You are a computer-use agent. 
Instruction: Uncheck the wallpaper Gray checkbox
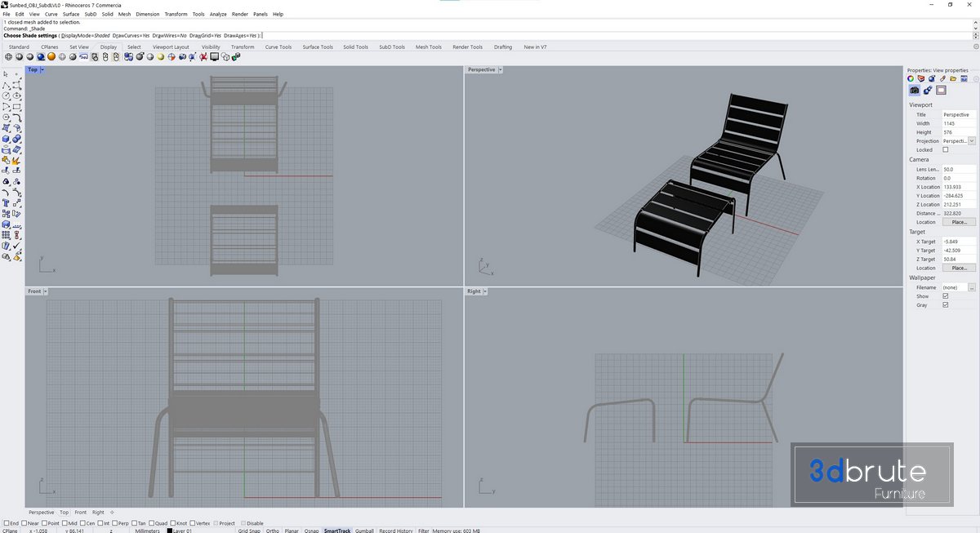click(x=946, y=305)
